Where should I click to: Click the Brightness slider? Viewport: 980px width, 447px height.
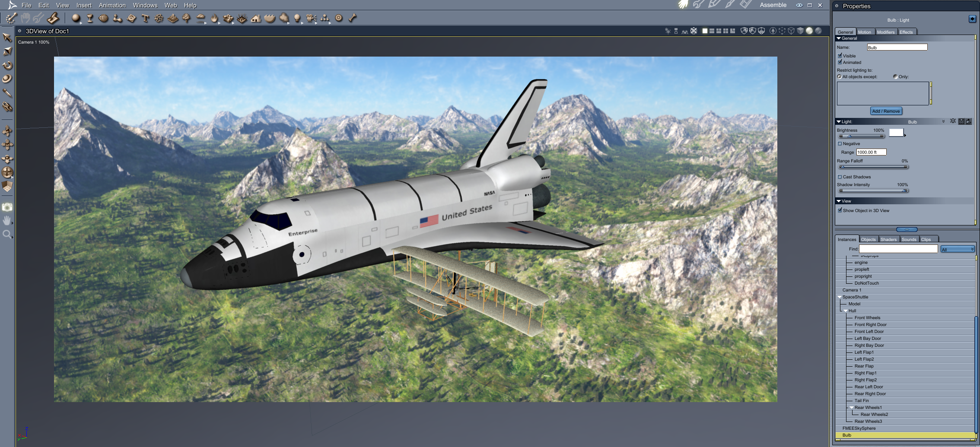click(861, 136)
